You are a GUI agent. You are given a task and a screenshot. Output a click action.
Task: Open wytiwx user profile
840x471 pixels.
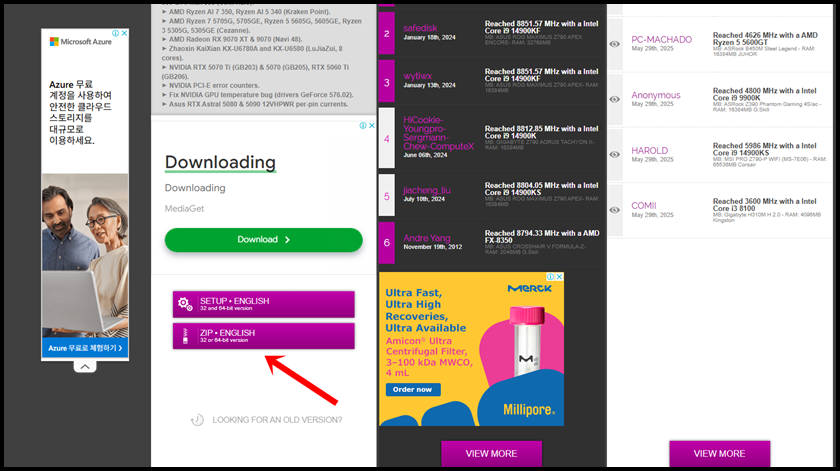[418, 76]
